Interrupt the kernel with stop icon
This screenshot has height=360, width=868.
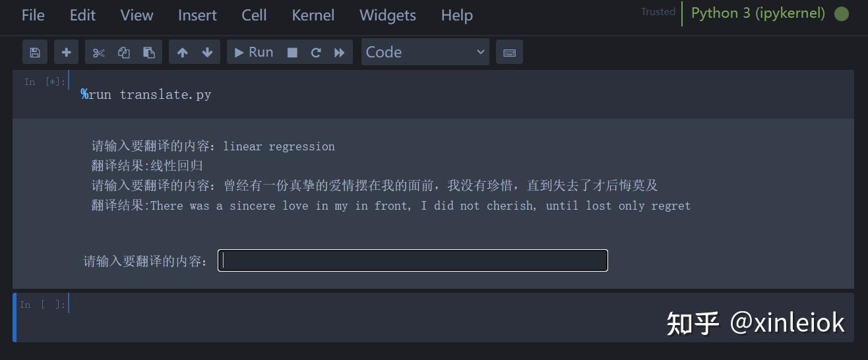(x=292, y=52)
